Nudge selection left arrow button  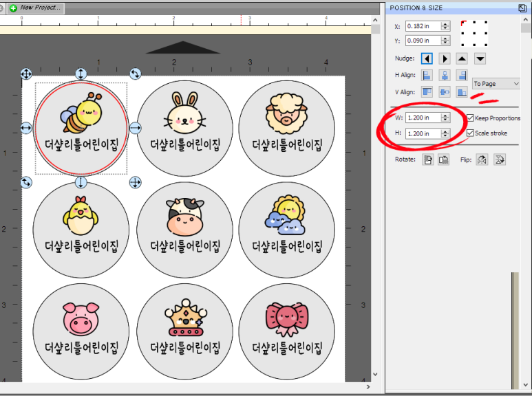(x=427, y=58)
